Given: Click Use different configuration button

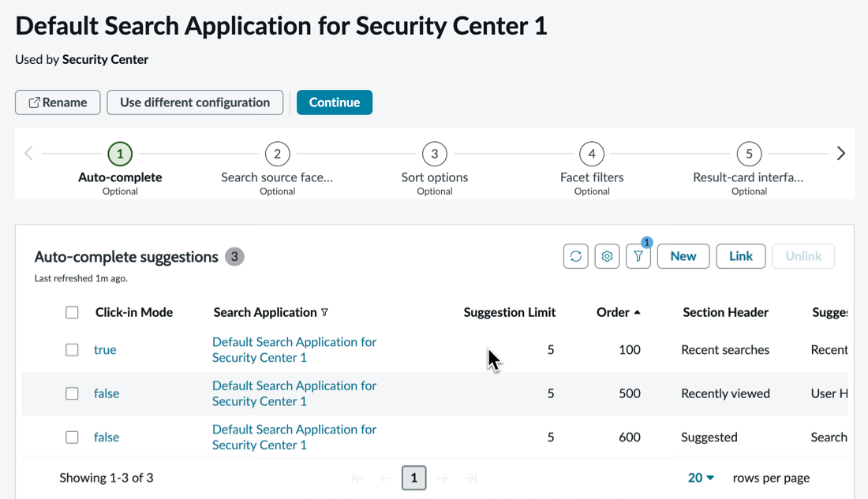Looking at the screenshot, I should point(195,102).
